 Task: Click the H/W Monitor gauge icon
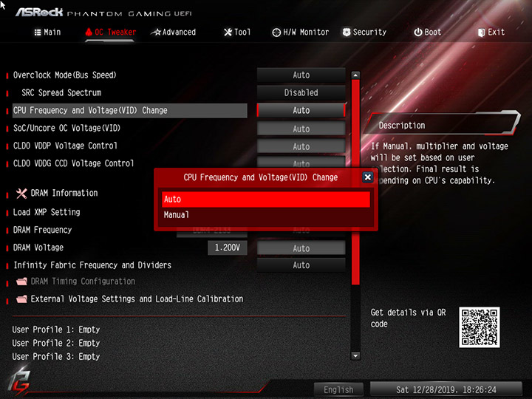pos(276,33)
